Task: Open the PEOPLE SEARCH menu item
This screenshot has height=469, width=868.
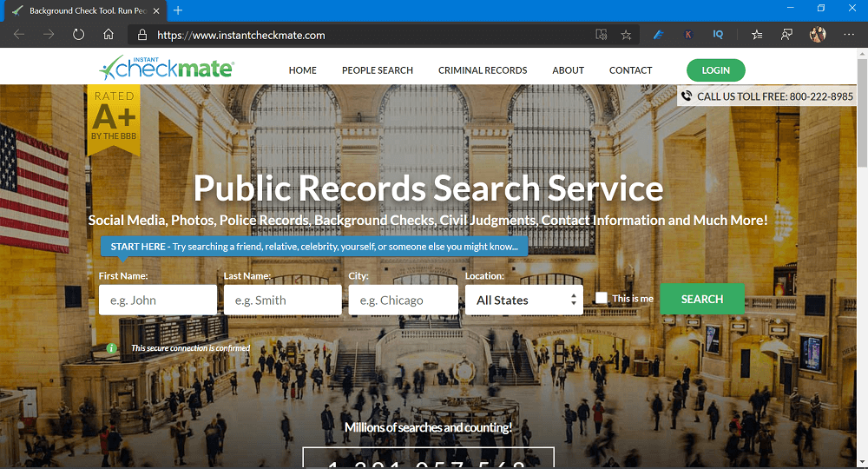Action: [x=378, y=70]
